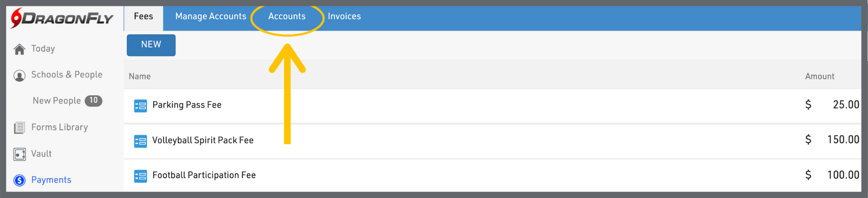Open the Fees tab
The height and width of the screenshot is (198, 868).
143,17
